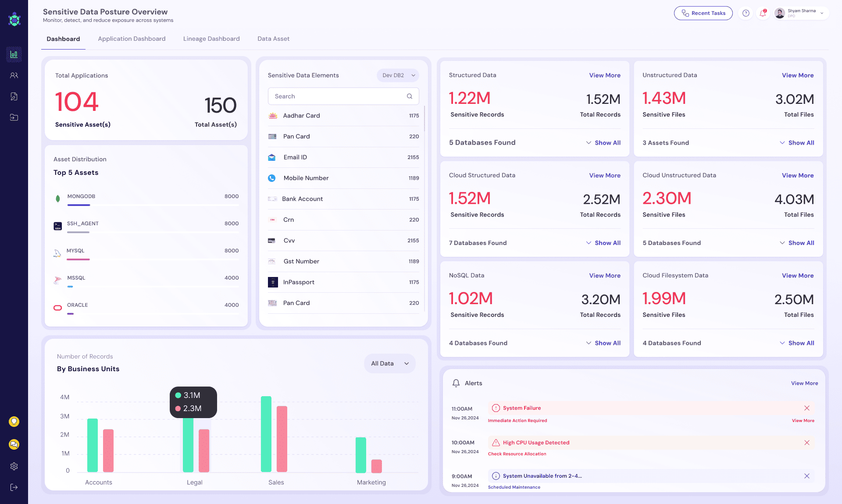Click the chat bubble icon near sidebar bottom
The image size is (842, 504).
14,444
